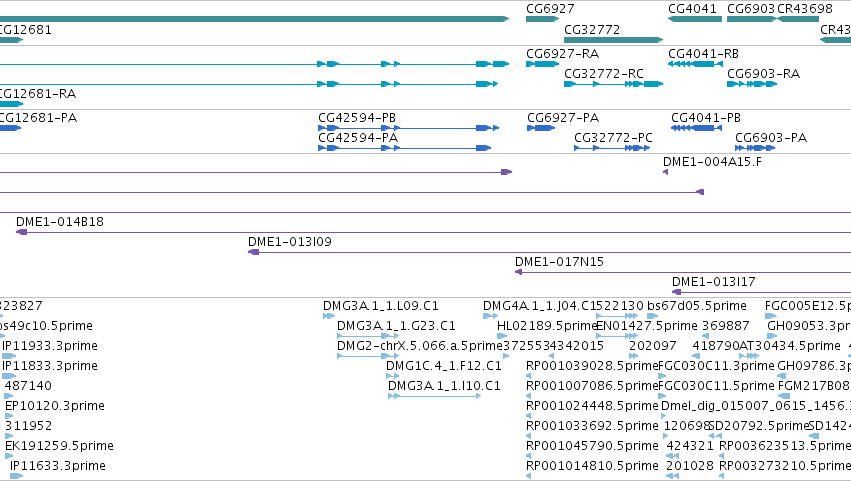Select the 424321 label
The height and width of the screenshot is (481, 851).
click(690, 446)
